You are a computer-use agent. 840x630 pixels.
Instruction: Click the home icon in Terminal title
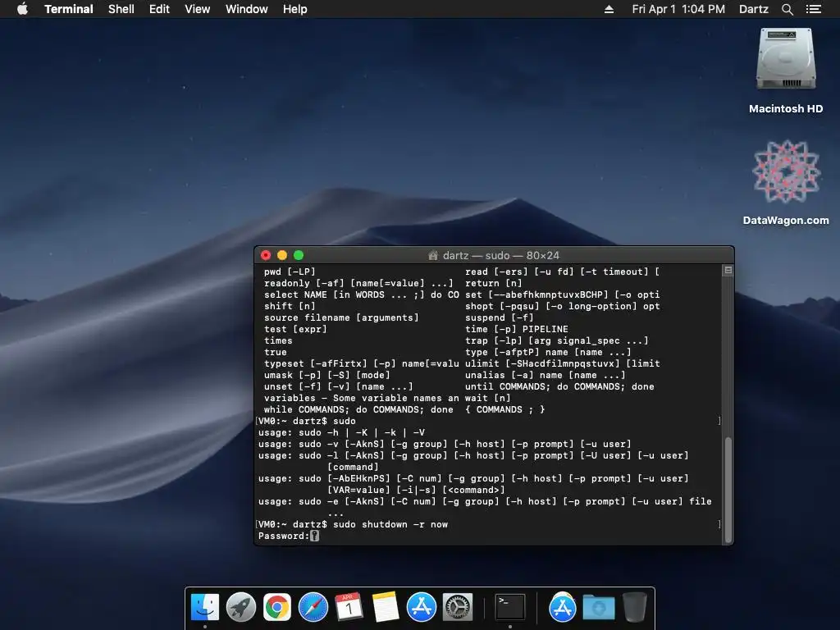433,256
